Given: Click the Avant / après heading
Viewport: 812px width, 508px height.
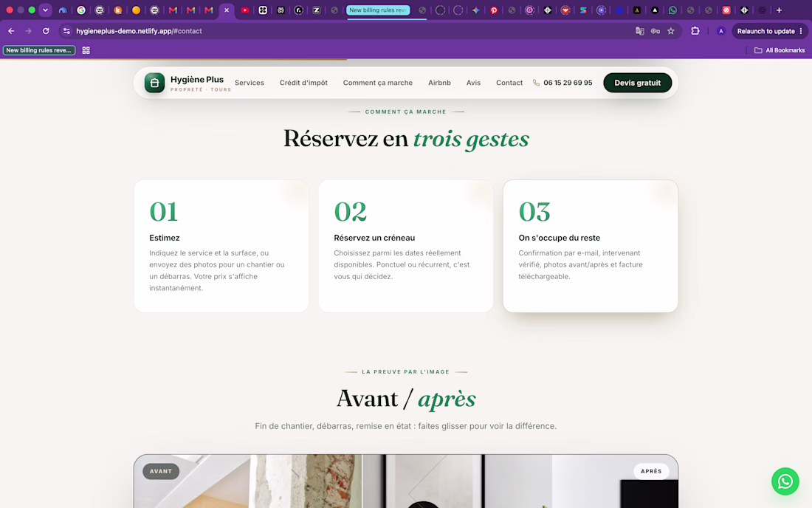Looking at the screenshot, I should 406,399.
